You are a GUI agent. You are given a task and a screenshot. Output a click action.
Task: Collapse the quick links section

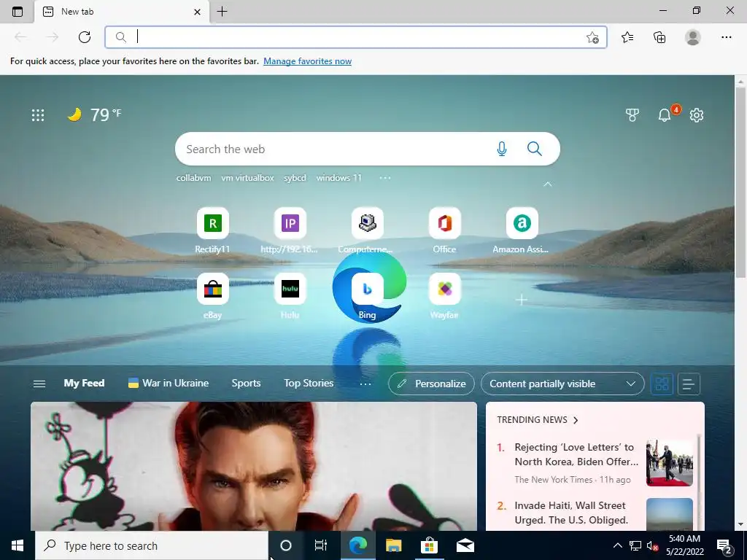click(x=548, y=184)
